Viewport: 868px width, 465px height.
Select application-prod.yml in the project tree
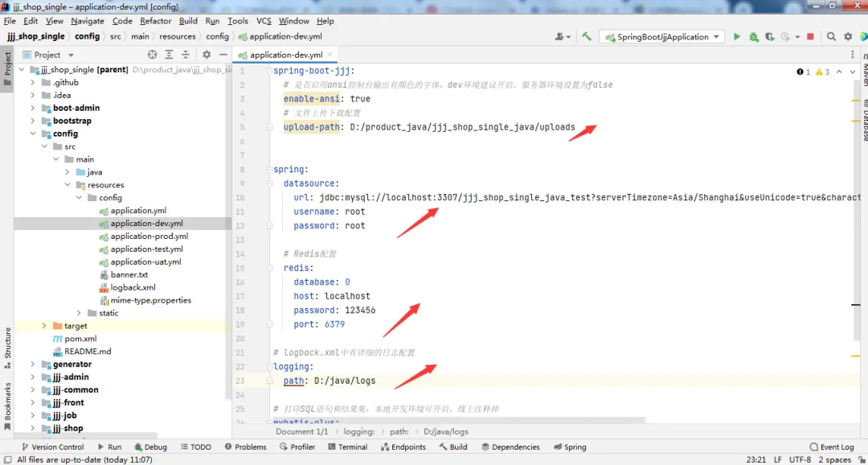point(149,237)
